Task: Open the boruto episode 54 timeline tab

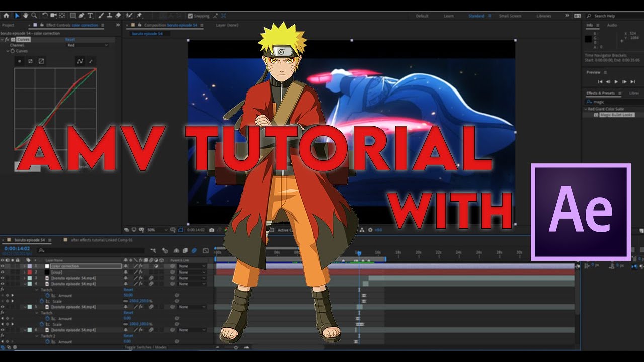Action: tap(30, 240)
